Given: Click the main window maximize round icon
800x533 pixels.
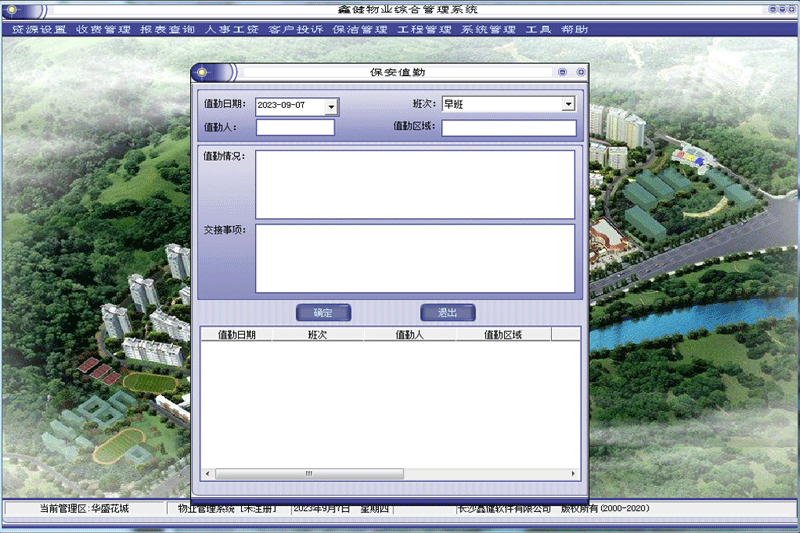Looking at the screenshot, I should tap(782, 9).
